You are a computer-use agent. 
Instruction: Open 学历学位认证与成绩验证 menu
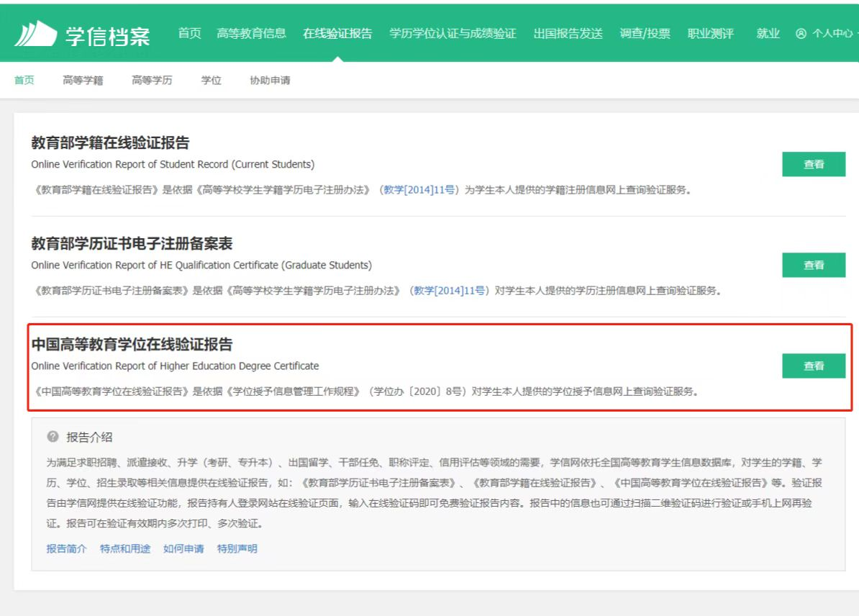click(453, 33)
